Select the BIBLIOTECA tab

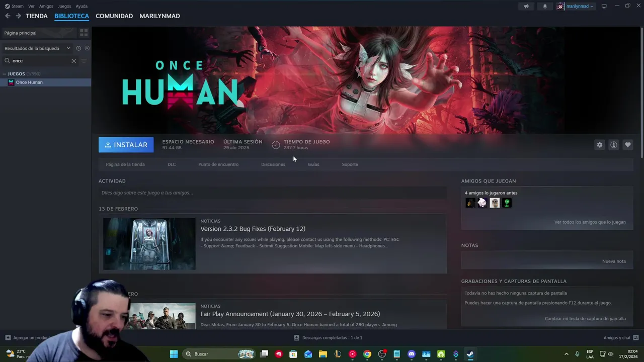click(71, 16)
